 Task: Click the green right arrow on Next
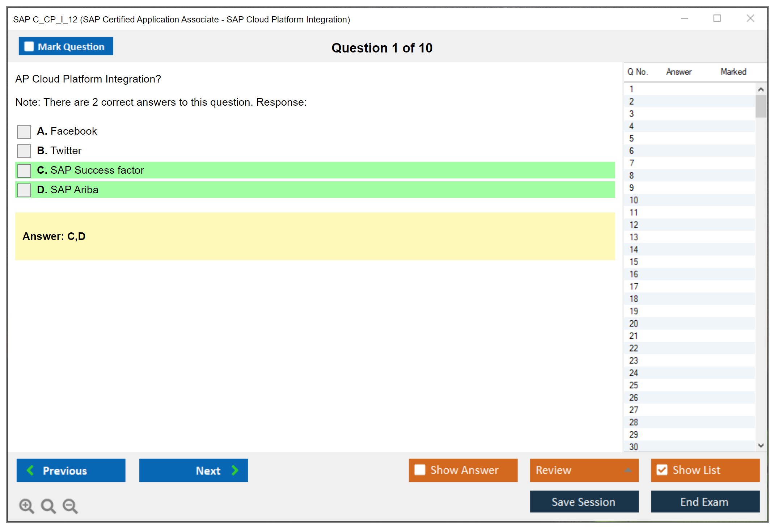pyautogui.click(x=235, y=470)
